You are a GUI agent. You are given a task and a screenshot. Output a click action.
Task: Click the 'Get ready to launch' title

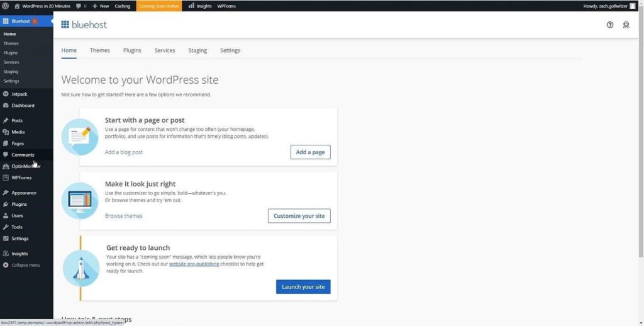tap(138, 247)
